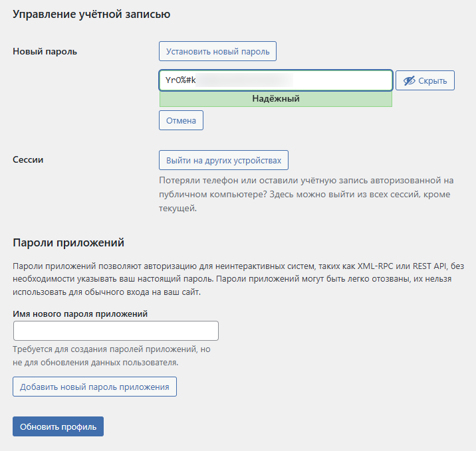Log out via 'Выйти на других устройствах'
Viewport: 476px width, 451px height.
(223, 160)
